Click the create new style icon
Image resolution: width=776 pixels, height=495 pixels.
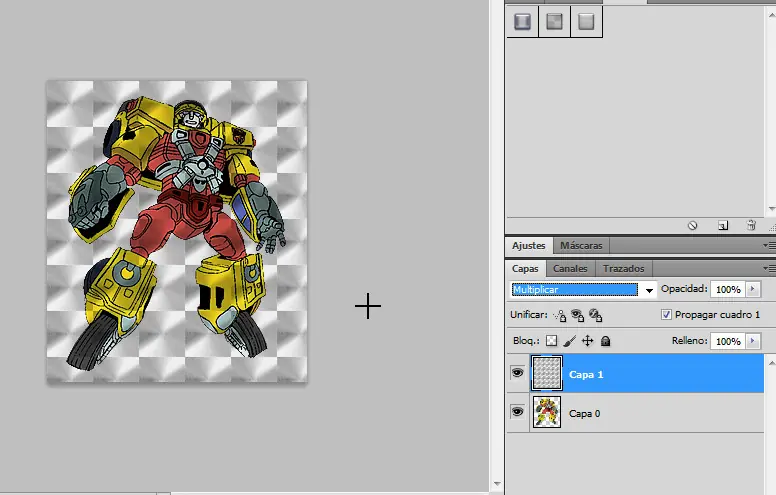click(x=723, y=226)
